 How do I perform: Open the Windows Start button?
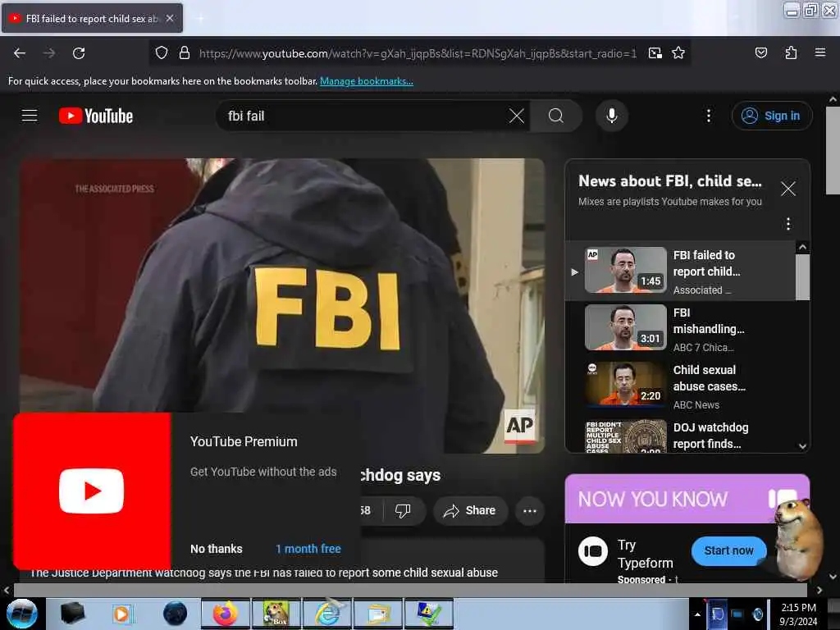point(22,614)
